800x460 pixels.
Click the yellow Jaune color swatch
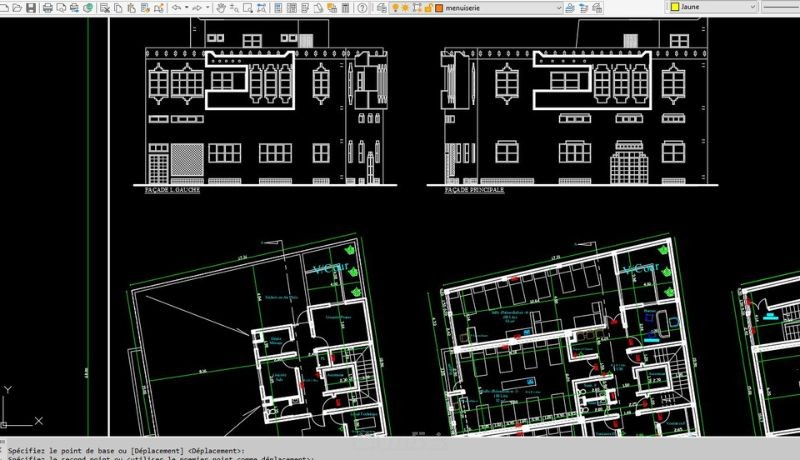[x=674, y=7]
